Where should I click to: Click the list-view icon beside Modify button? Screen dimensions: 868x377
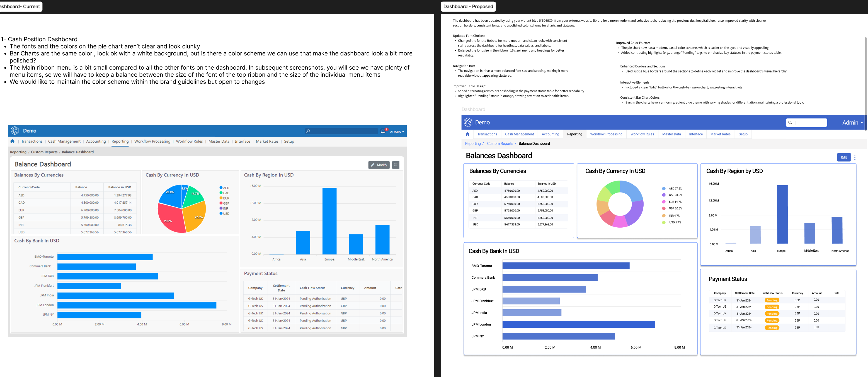pos(396,165)
